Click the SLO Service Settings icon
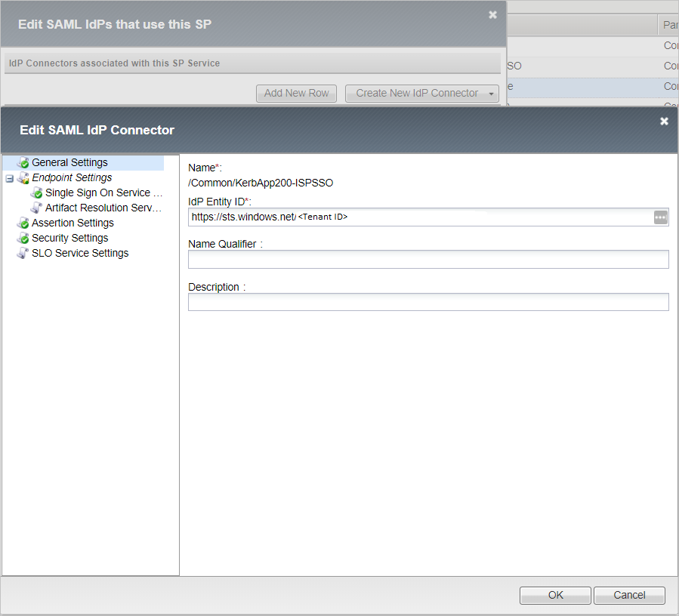This screenshot has height=616, width=679. 23,254
